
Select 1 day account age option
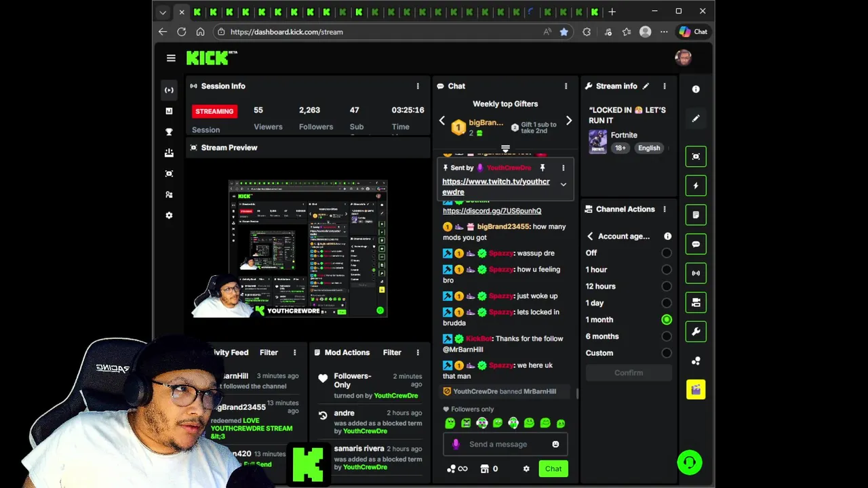coord(667,303)
